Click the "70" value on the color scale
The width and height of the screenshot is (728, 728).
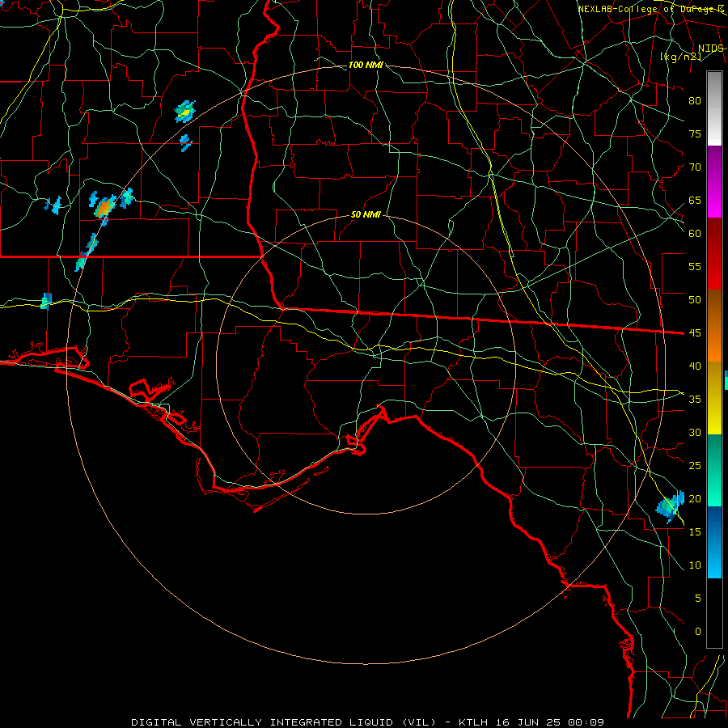[695, 167]
